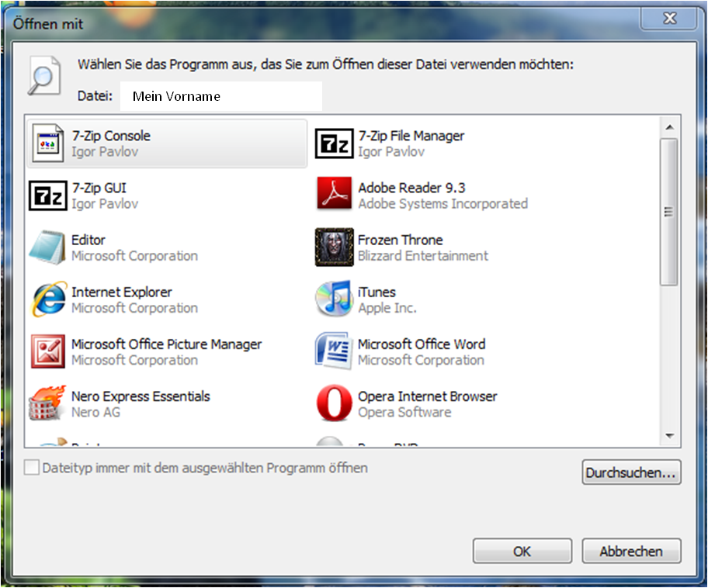Click the program list scrollbar thumb

[x=668, y=212]
